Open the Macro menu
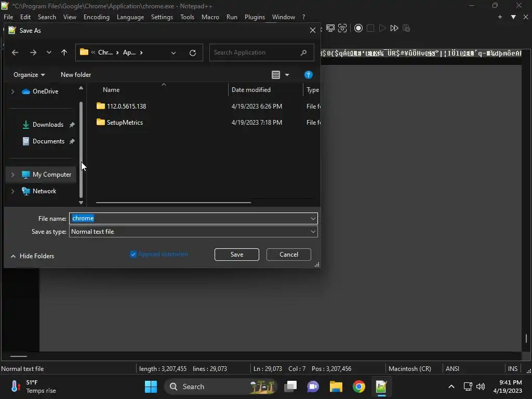Screen dimensions: 532x399 pyautogui.click(x=210, y=17)
